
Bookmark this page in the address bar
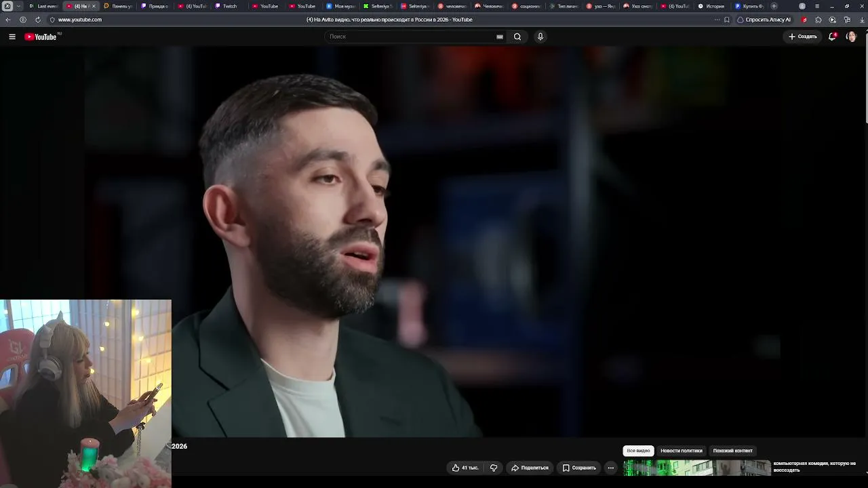click(x=727, y=20)
